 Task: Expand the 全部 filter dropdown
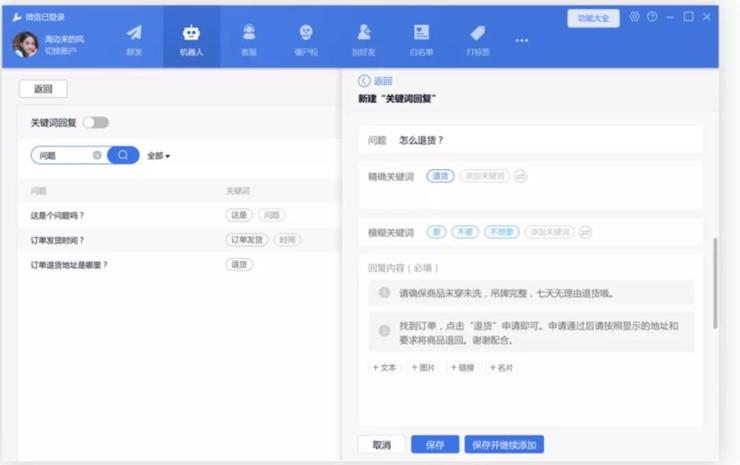click(159, 156)
